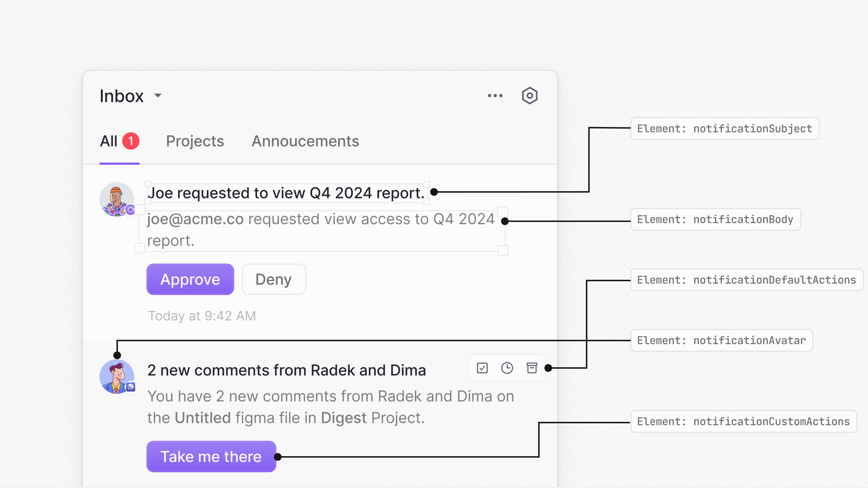Viewport: 868px width, 488px height.
Task: Open the Joe requested Q4 2024 report subject
Action: (286, 193)
